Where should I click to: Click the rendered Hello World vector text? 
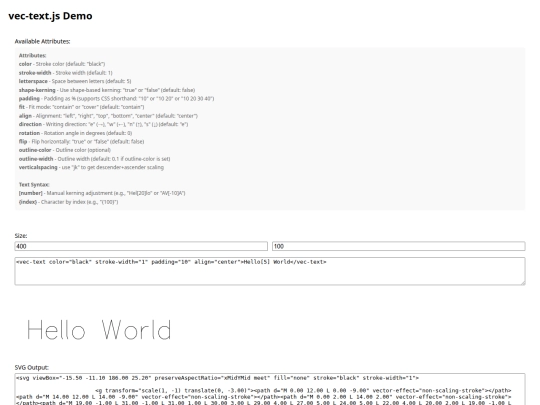[99, 330]
